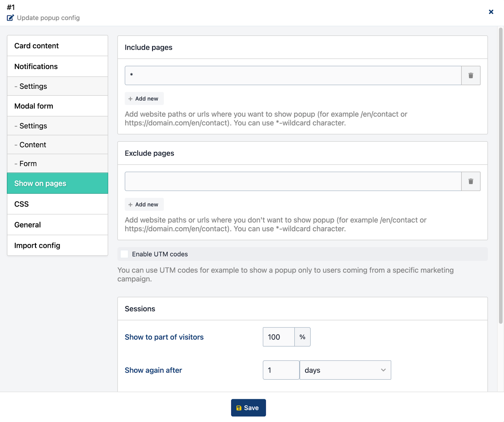Focus the Include pages path input

tap(293, 76)
